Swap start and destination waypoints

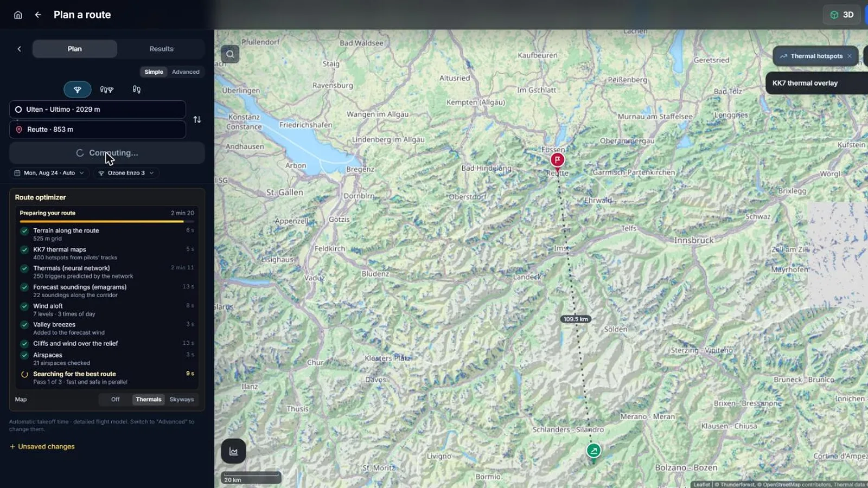click(x=197, y=119)
